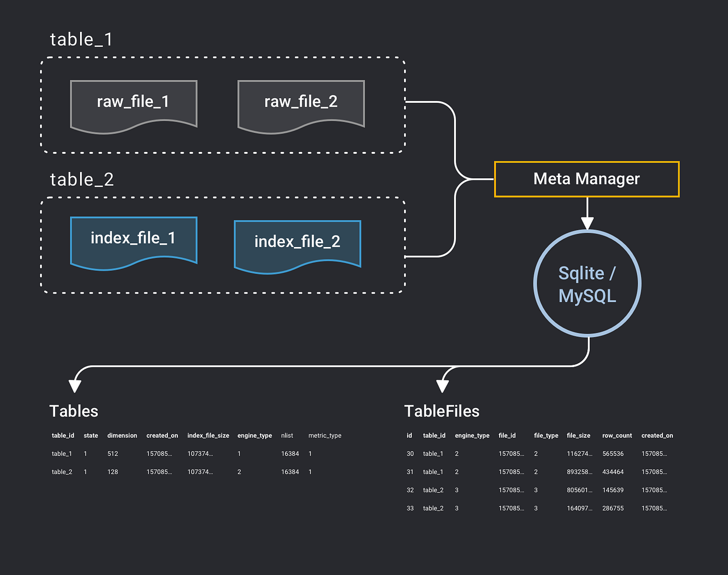The image size is (728, 575).
Task: Select the raw_file_1 file icon
Action: coord(133,103)
